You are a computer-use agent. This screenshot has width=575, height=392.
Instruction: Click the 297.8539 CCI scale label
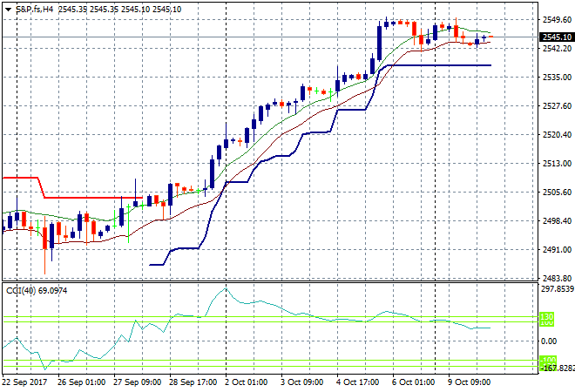click(556, 289)
